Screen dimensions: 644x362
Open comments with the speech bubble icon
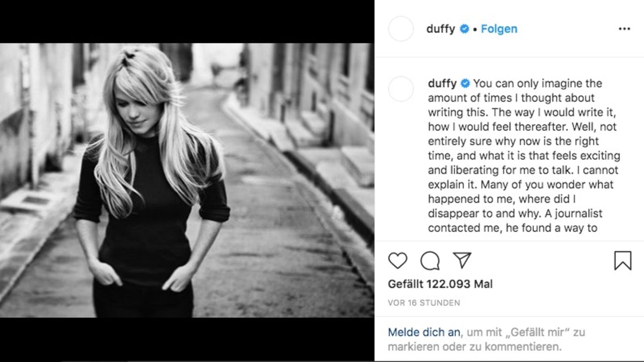(430, 261)
